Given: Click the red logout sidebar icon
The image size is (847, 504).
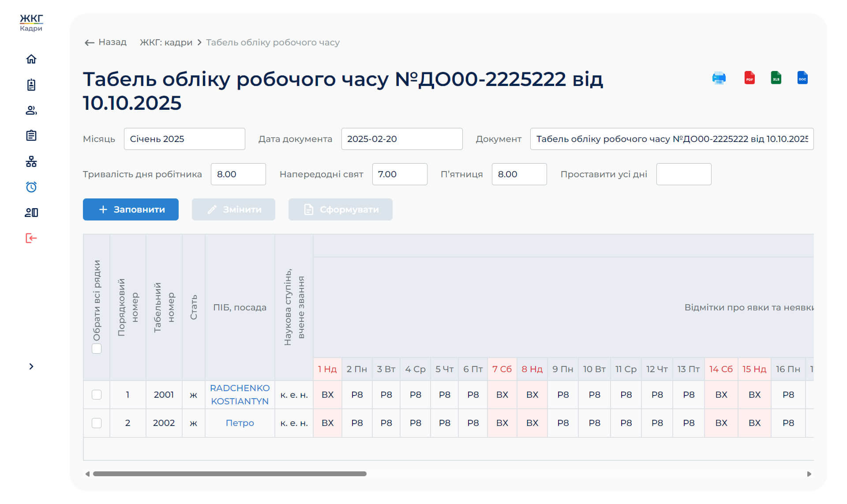Looking at the screenshot, I should point(31,238).
